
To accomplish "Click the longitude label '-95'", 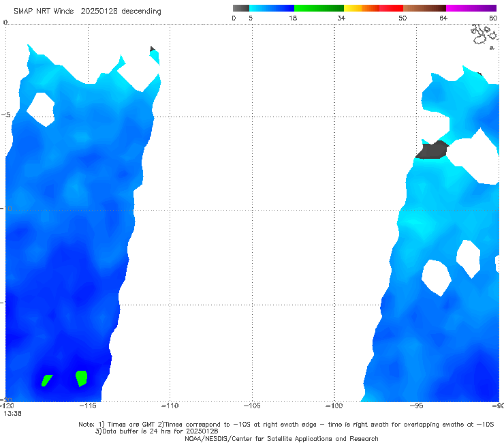I will [416, 406].
